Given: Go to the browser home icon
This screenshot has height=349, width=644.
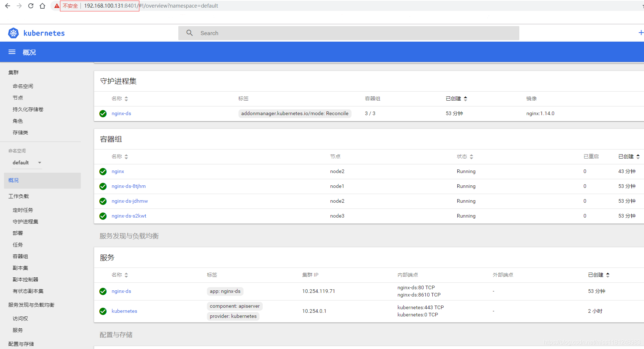Looking at the screenshot, I should [42, 6].
